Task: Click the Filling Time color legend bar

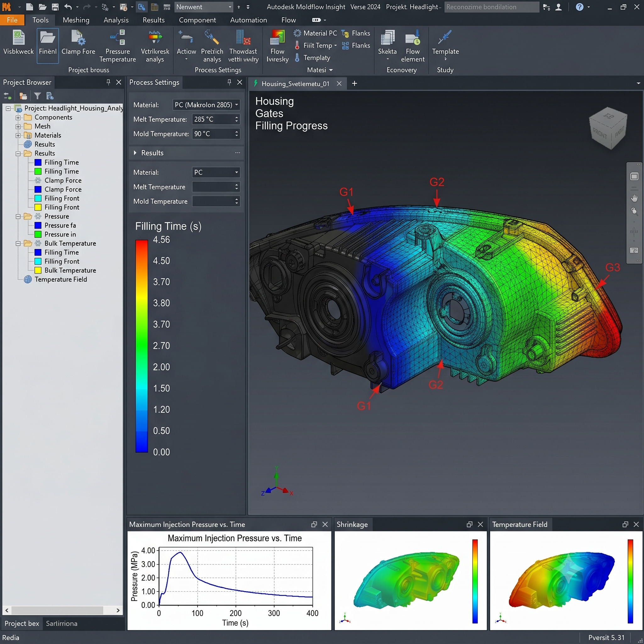Action: [x=142, y=346]
